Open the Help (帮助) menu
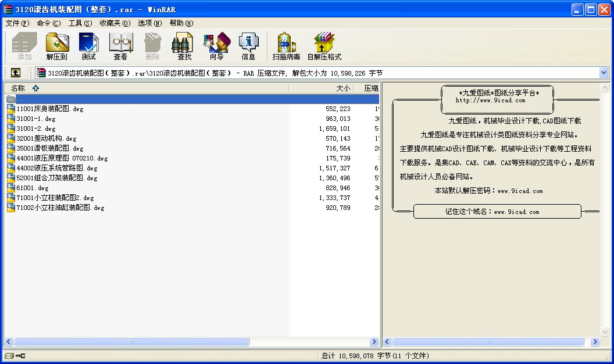The width and height of the screenshot is (614, 364). [x=181, y=23]
